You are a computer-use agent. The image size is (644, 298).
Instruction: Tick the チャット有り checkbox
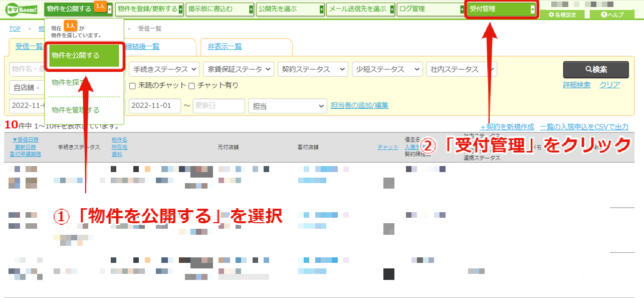click(x=191, y=86)
